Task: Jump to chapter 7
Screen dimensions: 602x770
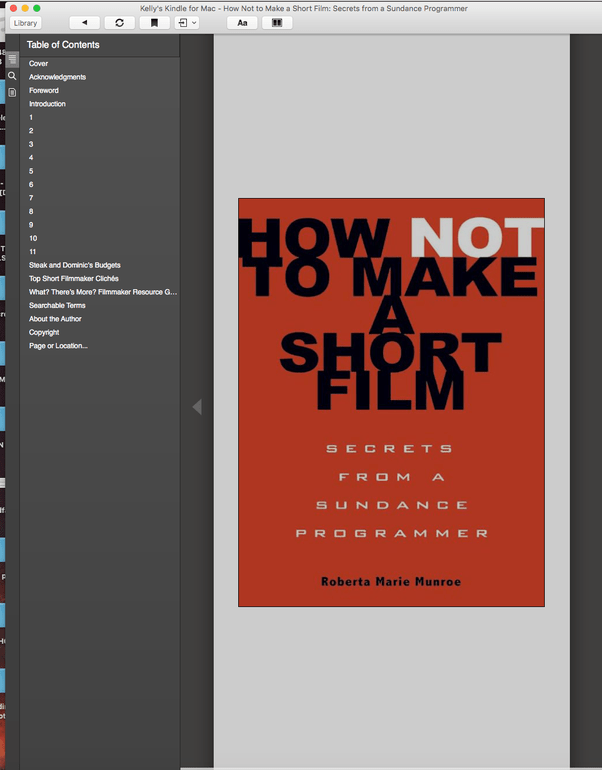Action: point(31,198)
